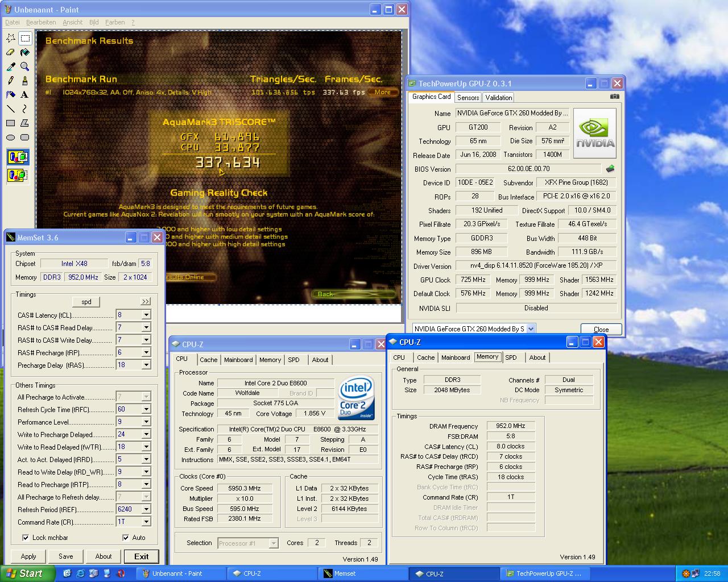Switch to Memset via taskbar button

[363, 573]
